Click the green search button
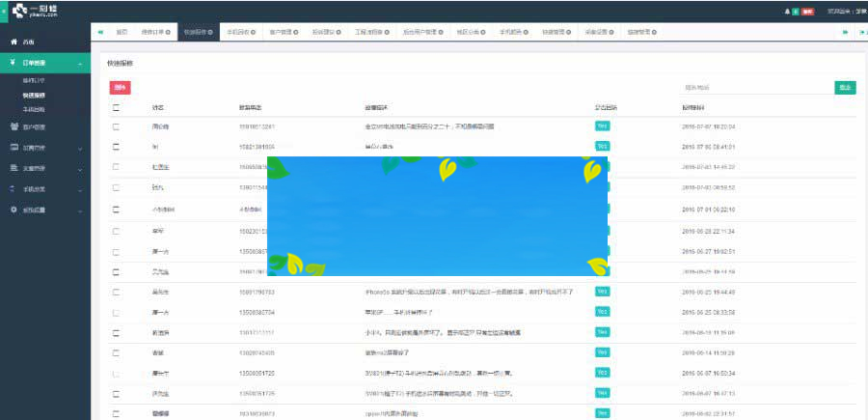 (845, 87)
